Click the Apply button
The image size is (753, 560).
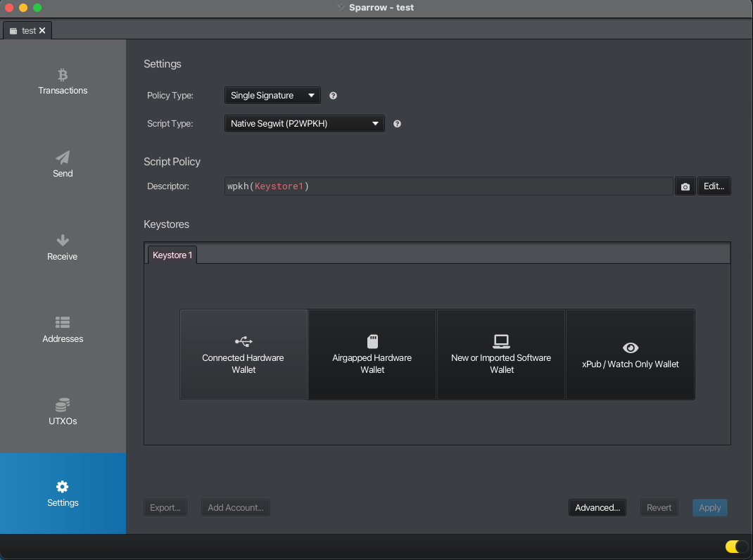pos(710,508)
